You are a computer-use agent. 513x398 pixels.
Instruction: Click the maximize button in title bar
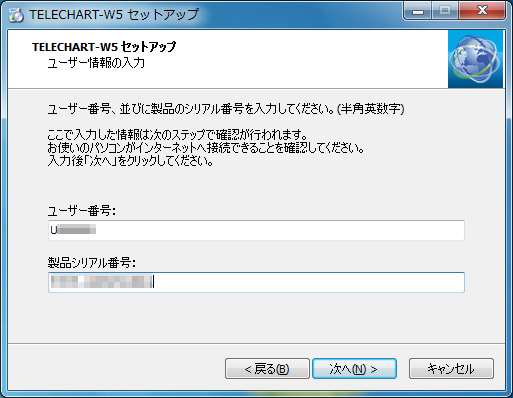coord(445,11)
